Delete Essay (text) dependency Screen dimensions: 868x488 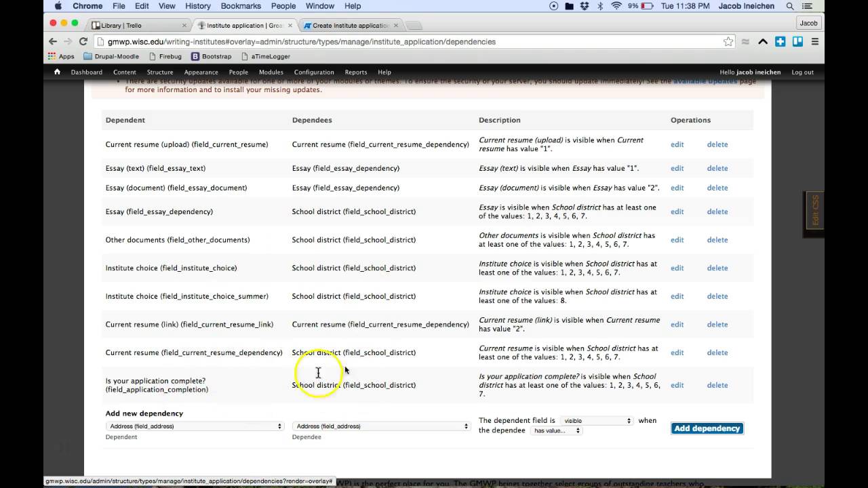click(x=717, y=168)
